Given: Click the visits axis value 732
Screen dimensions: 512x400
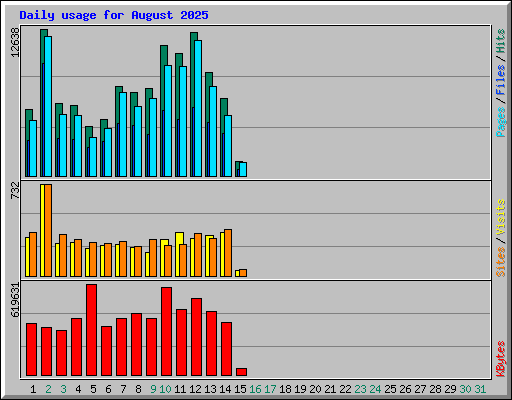Looking at the screenshot, I should point(15,190).
